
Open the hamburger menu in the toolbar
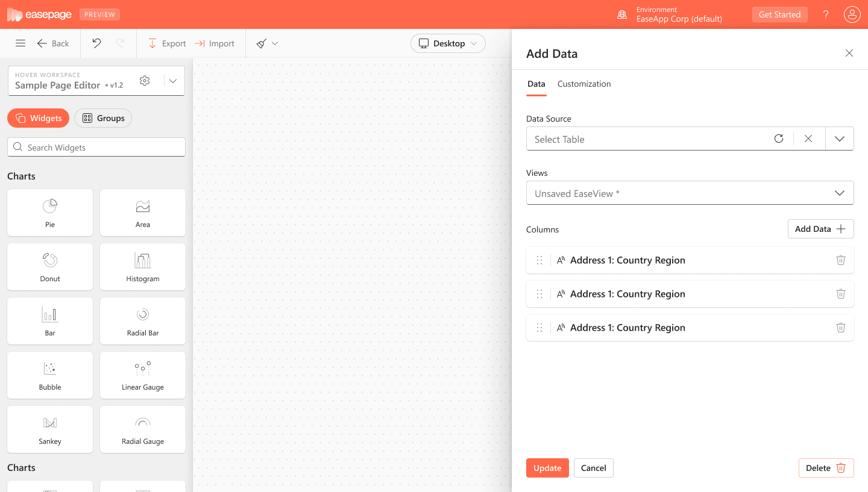click(20, 43)
